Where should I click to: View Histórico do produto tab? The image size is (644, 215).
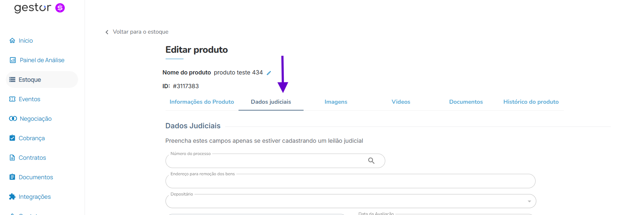point(531,102)
